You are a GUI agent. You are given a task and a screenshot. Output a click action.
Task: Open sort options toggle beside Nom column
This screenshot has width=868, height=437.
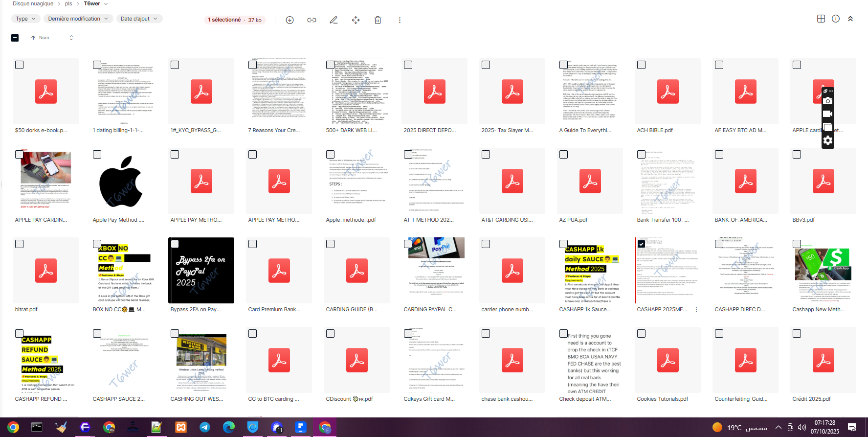[x=71, y=38]
